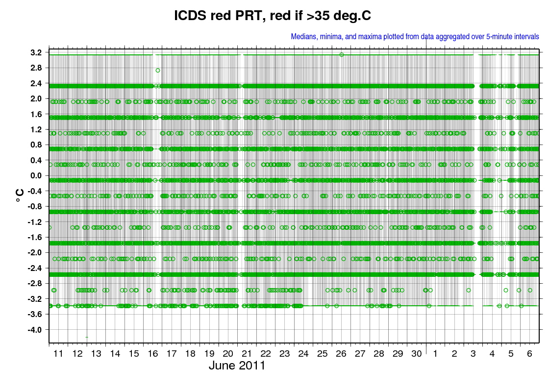Image resolution: width=549 pixels, height=392 pixels.
Task: Click the y-axis tick label 0.4
Action: tap(36, 160)
